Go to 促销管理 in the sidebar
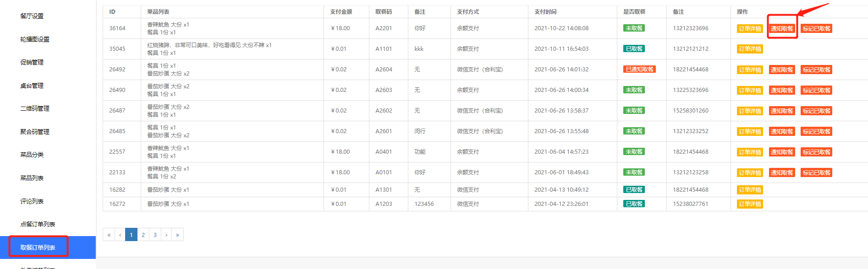The width and height of the screenshot is (868, 269). (x=32, y=62)
